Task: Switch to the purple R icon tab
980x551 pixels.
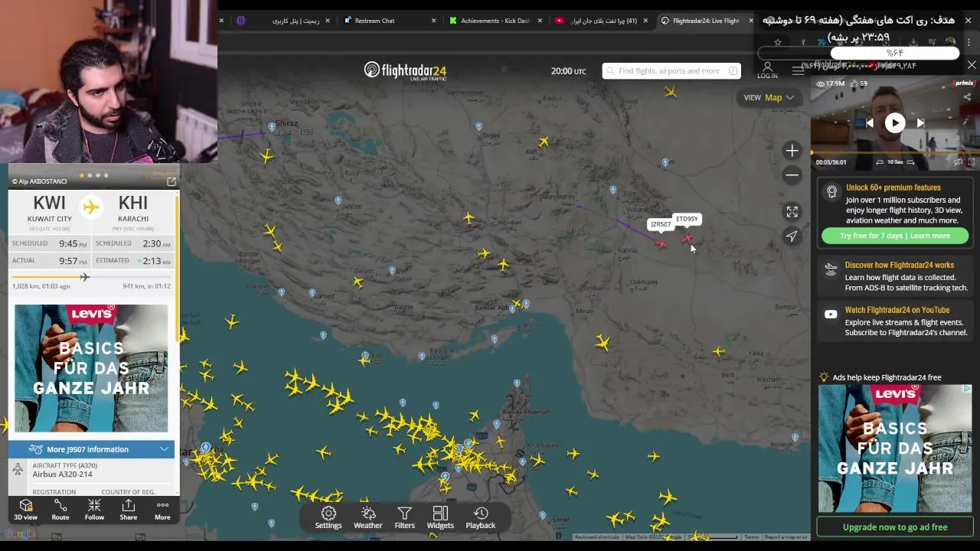Action: click(x=240, y=21)
